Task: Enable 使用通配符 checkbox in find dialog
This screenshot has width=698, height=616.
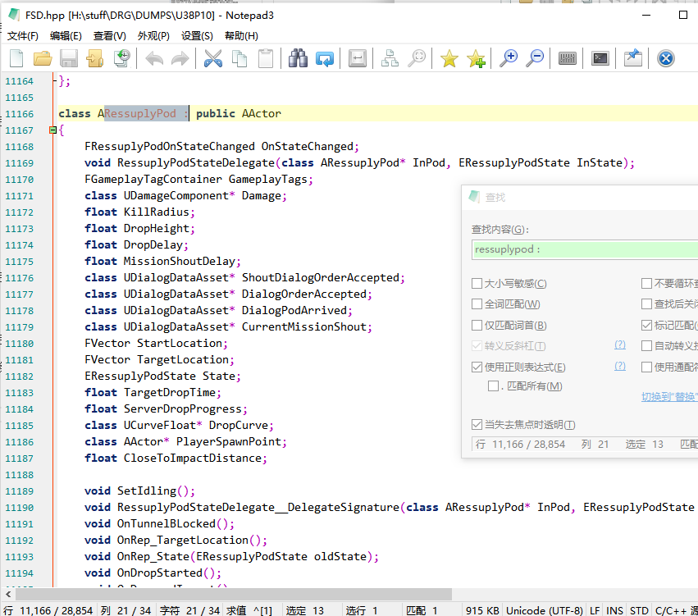Action: coord(647,367)
